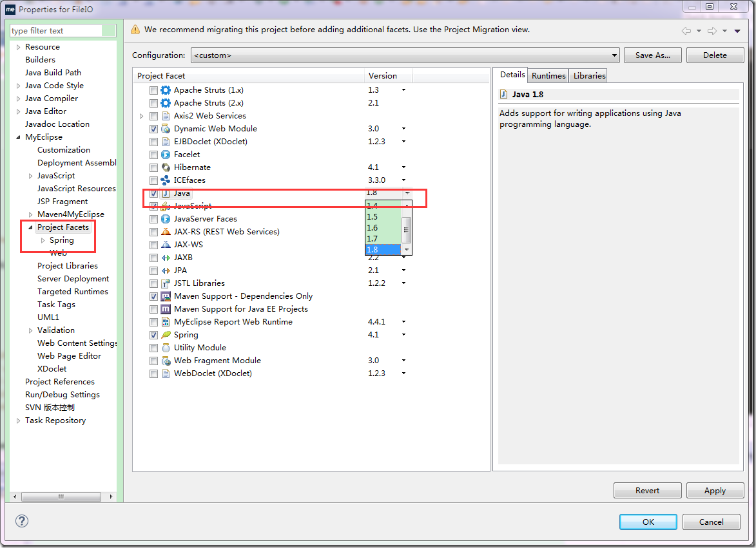This screenshot has width=756, height=548.
Task: Select version 1.6 in Java dropdown list
Action: 383,228
